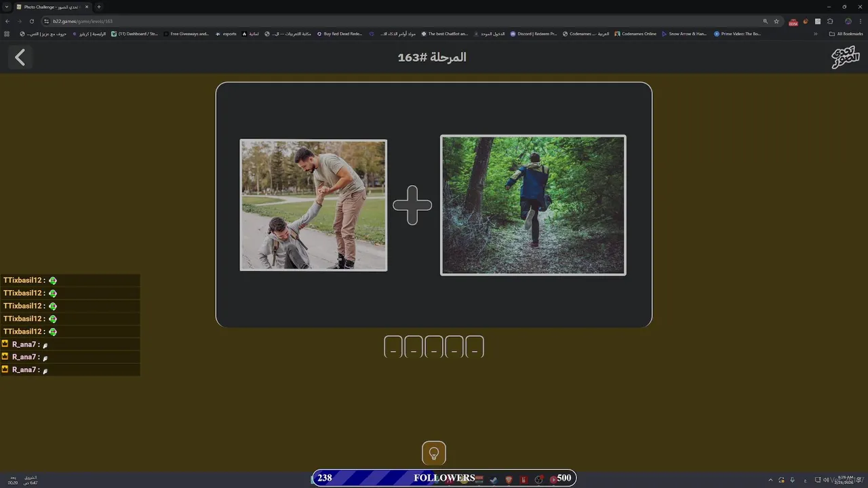Close the Photo Challenge tab
Screen dimensions: 868x488
87,7
